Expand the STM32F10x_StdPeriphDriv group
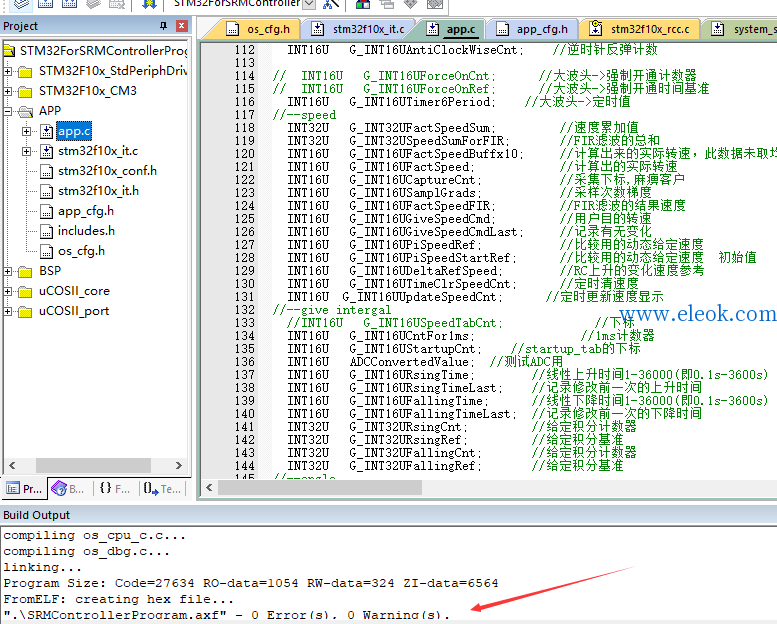This screenshot has width=777, height=624. [8, 71]
